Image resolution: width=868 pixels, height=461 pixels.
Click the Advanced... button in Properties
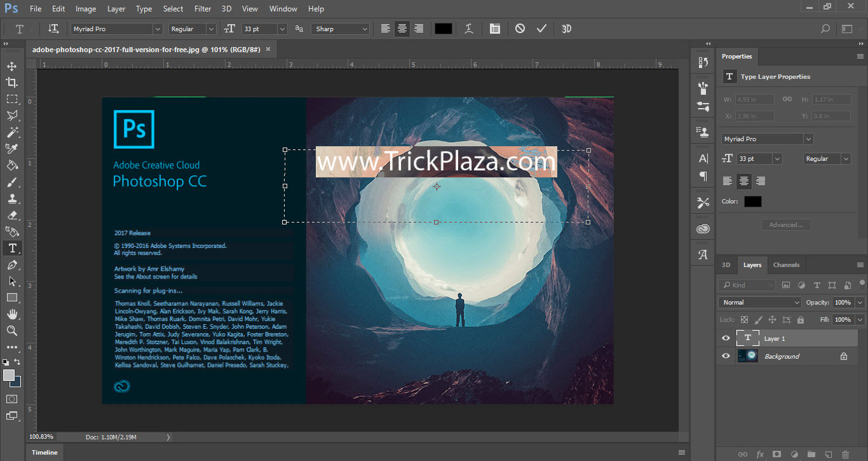[x=786, y=224]
